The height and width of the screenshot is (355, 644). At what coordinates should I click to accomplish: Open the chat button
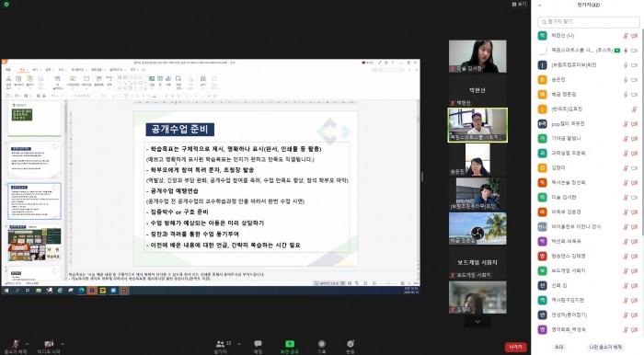(x=258, y=347)
